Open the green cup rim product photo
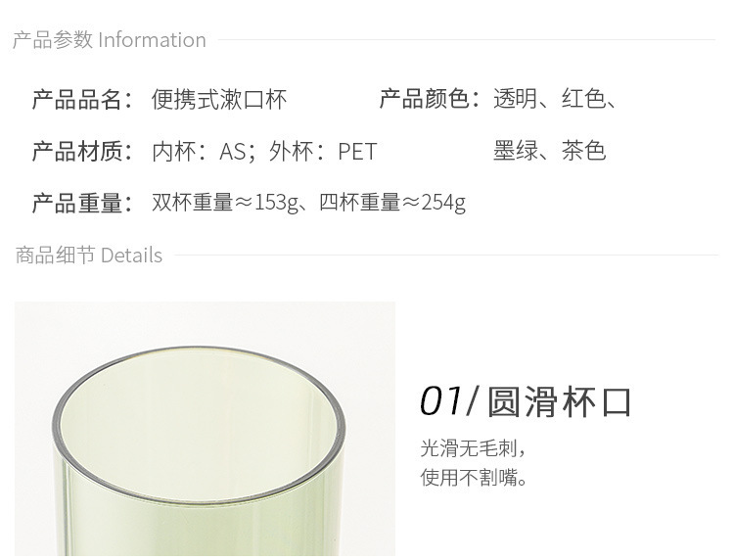Image resolution: width=734 pixels, height=560 pixels. 206,429
